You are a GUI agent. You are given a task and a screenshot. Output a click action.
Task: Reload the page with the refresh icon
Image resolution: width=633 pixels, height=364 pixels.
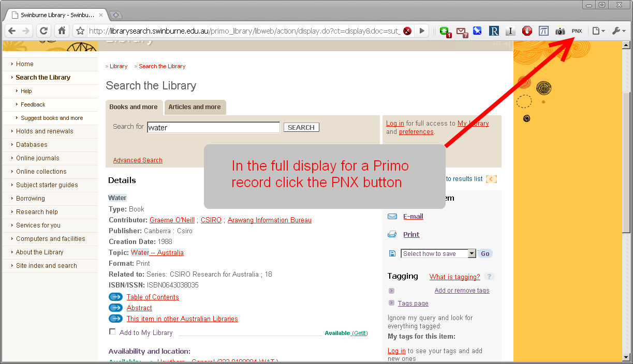[44, 31]
